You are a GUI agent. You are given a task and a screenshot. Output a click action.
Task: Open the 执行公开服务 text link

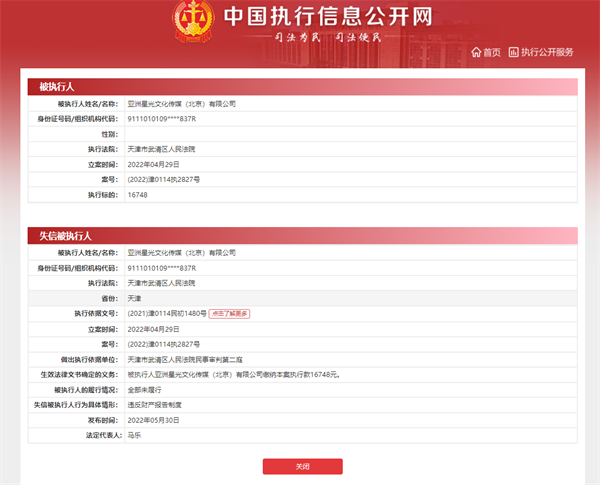point(547,52)
